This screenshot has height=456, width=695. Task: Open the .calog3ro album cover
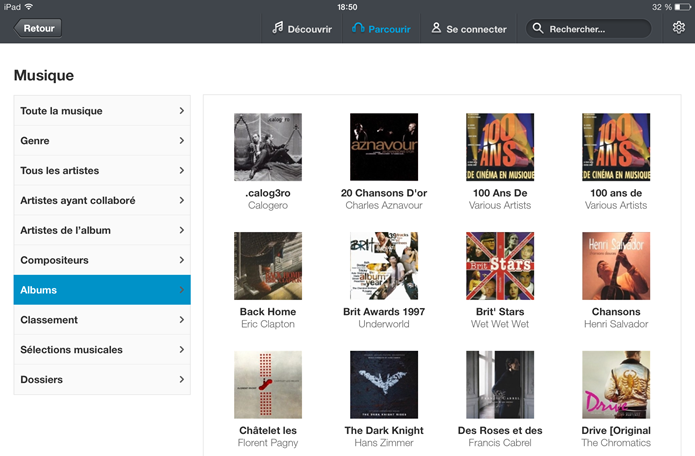(268, 147)
